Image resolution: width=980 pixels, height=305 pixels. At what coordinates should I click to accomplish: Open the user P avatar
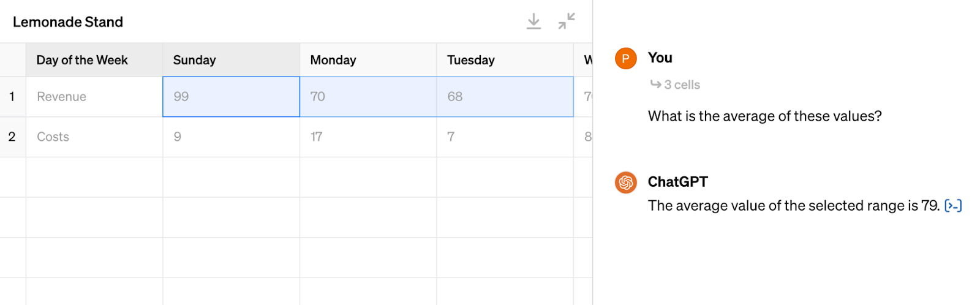626,58
